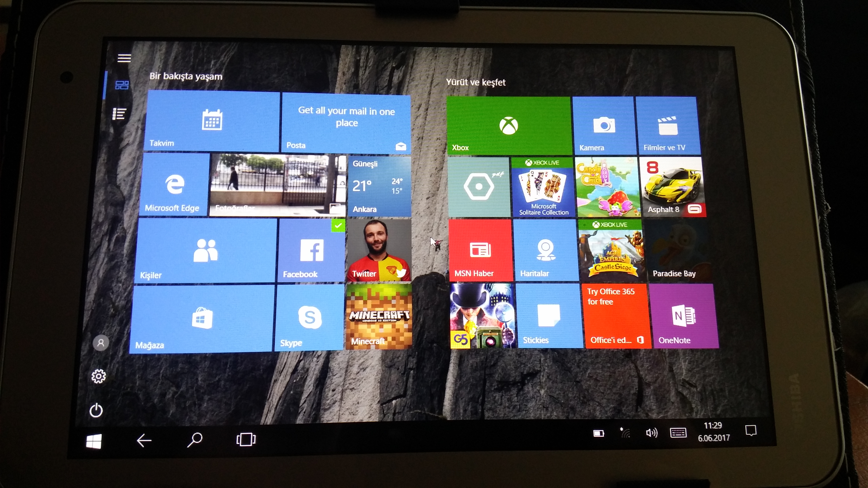Open the Action Center notification icon
The height and width of the screenshot is (488, 868).
751,430
